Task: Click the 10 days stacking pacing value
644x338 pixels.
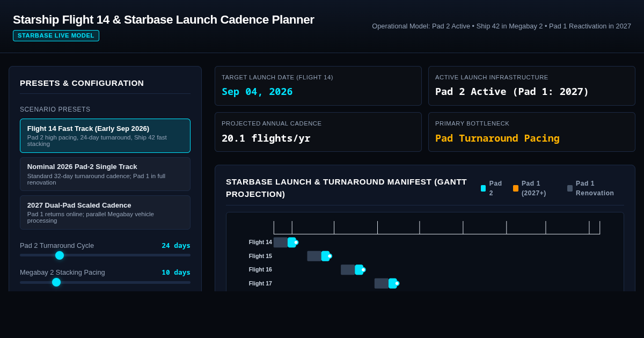Action: 176,273
